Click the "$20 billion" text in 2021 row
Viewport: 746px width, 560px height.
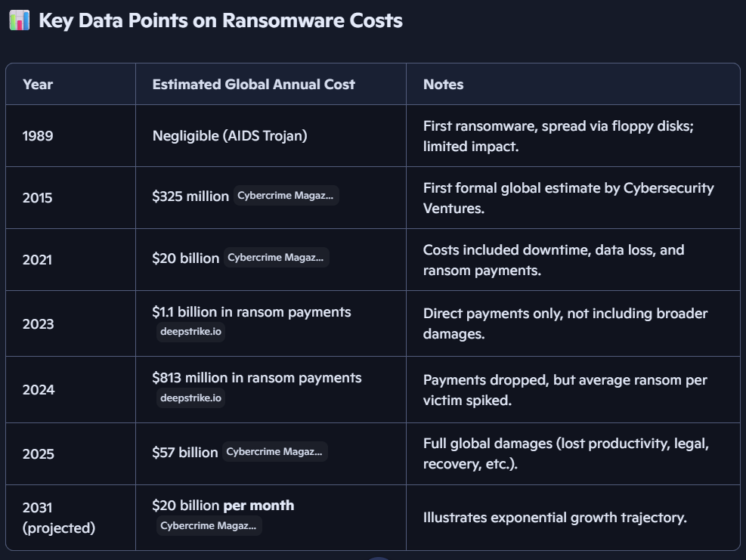185,258
